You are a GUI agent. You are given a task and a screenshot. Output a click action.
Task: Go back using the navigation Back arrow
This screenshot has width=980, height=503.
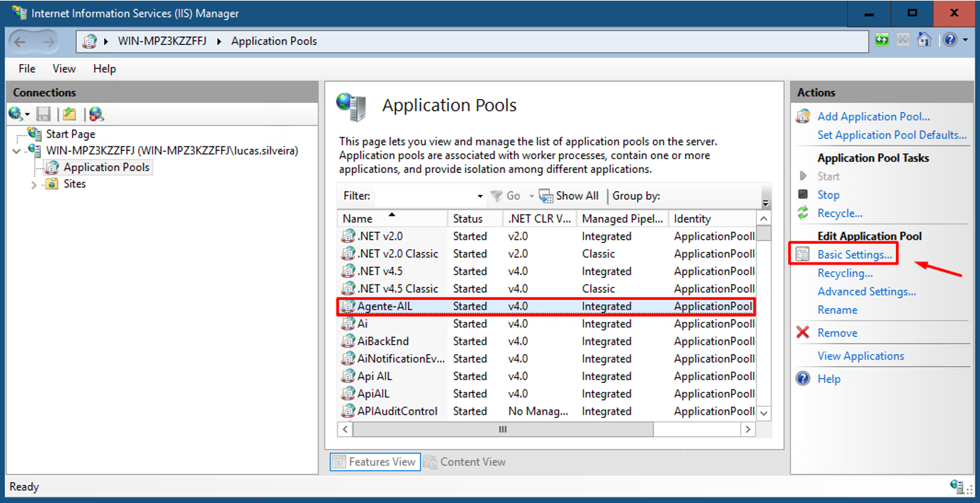pyautogui.click(x=20, y=41)
